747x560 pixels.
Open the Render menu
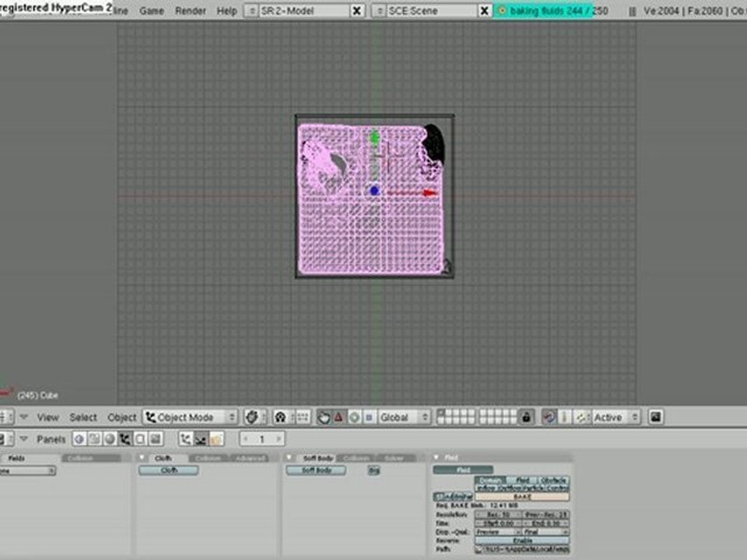point(190,10)
